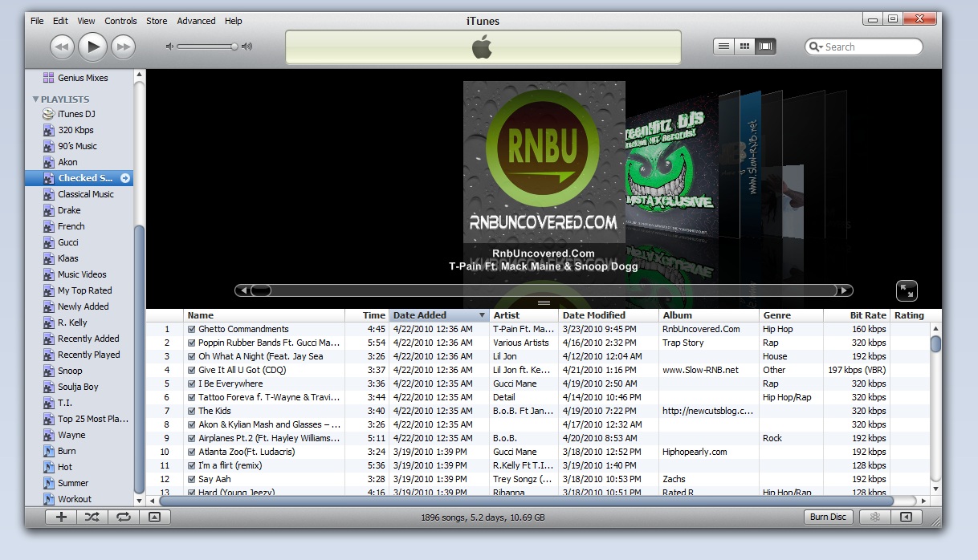Viewport: 978px width, 560px height.
Task: Sort by the Album column header
Action: [708, 315]
